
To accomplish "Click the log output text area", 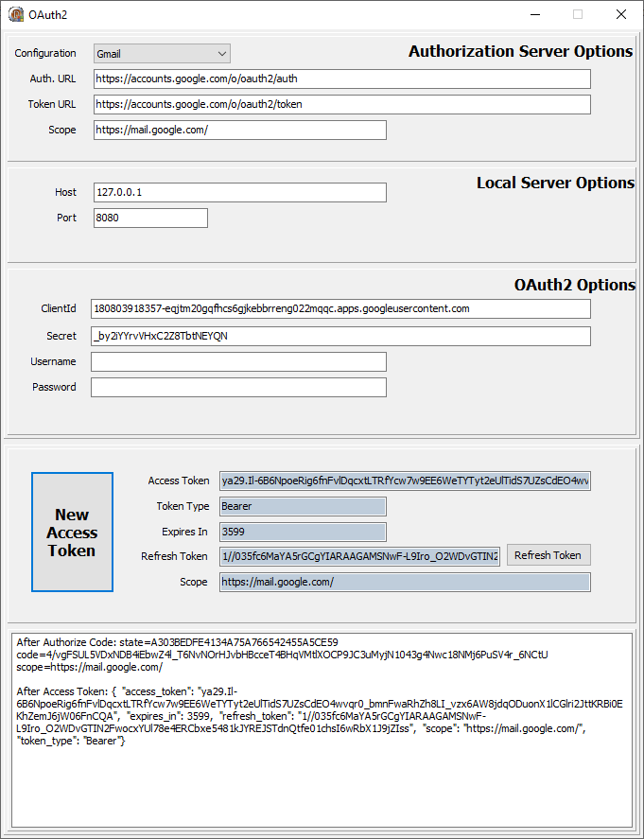I will point(322,730).
